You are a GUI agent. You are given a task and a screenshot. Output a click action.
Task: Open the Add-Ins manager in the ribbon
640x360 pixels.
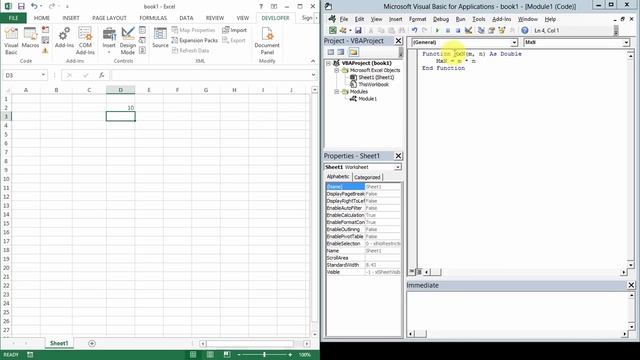64,38
